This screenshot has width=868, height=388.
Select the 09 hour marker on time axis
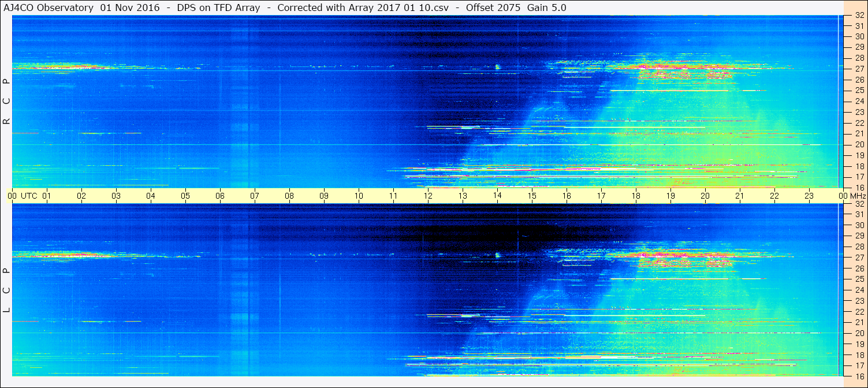324,196
